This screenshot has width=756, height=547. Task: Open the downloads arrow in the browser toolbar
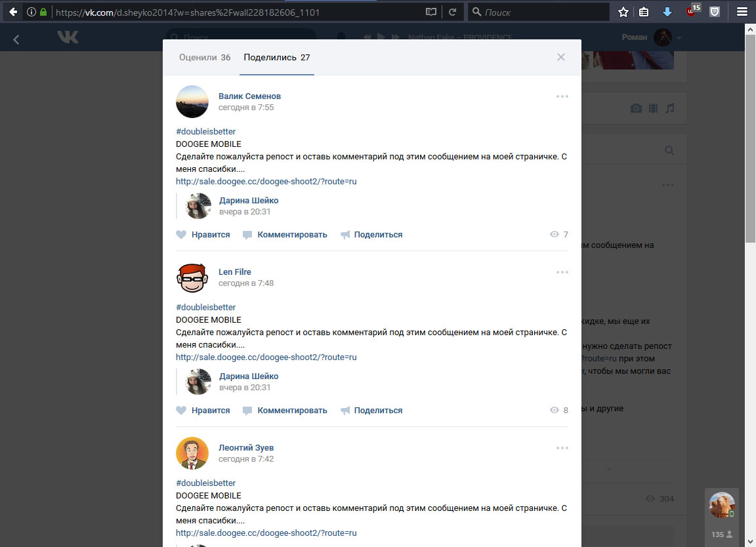click(x=667, y=12)
